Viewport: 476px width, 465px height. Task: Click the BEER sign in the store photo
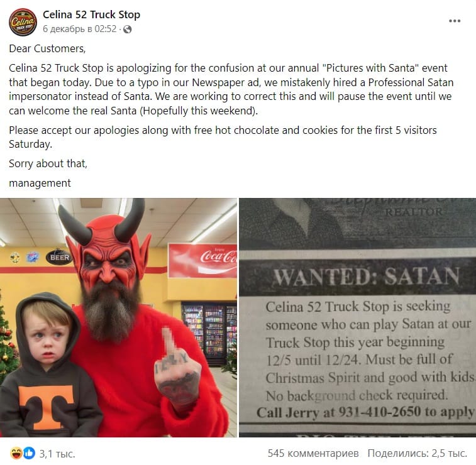pos(58,258)
